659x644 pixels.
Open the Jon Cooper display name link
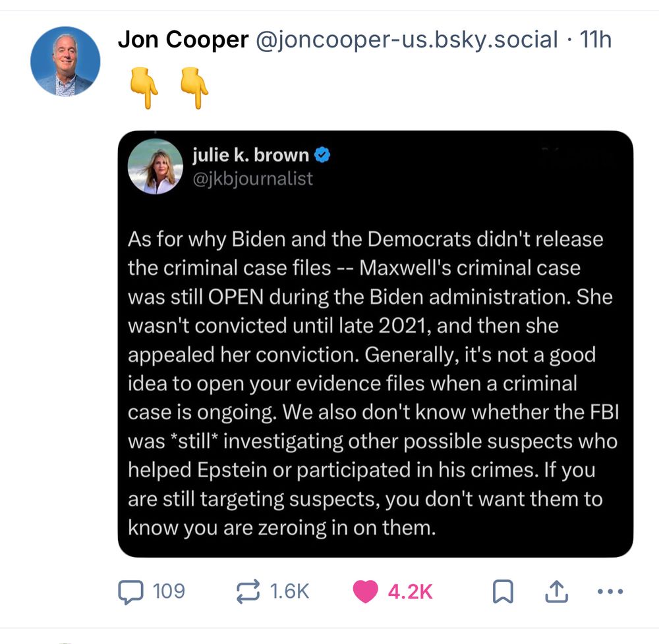tap(183, 40)
